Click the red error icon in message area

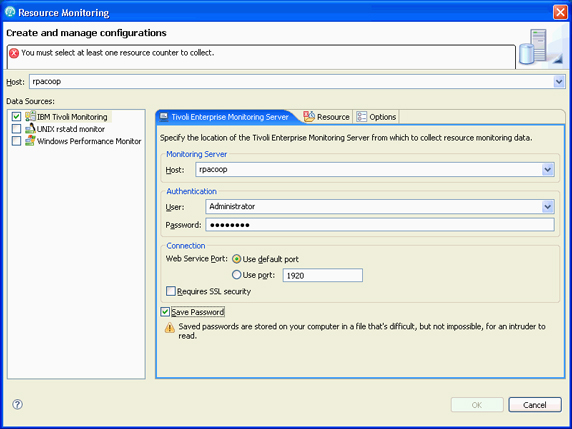pos(14,53)
